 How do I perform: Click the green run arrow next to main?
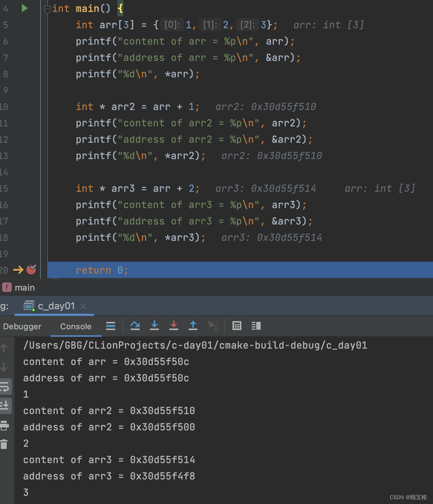(x=25, y=8)
